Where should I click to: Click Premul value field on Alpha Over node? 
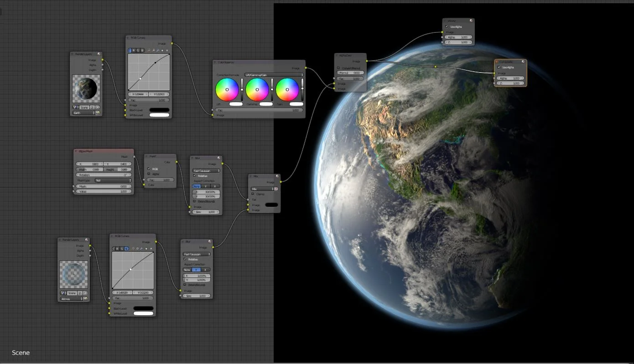click(x=350, y=73)
